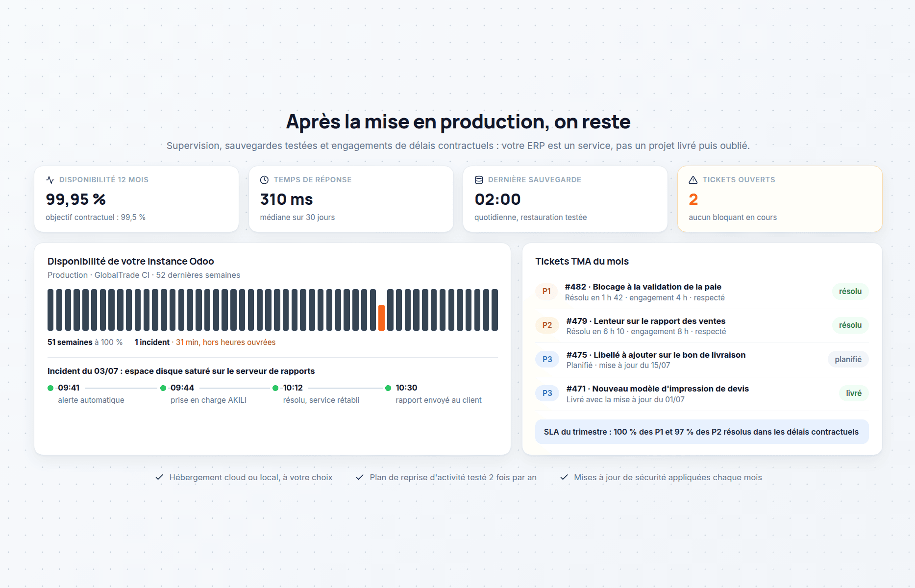Click the Disponibilité de votre instance Odoo heading
This screenshot has width=915, height=588.
tap(131, 261)
